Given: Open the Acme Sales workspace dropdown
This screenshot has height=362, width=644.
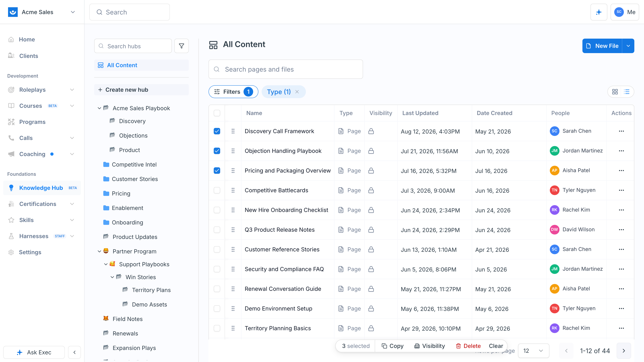Looking at the screenshot, I should tap(73, 12).
